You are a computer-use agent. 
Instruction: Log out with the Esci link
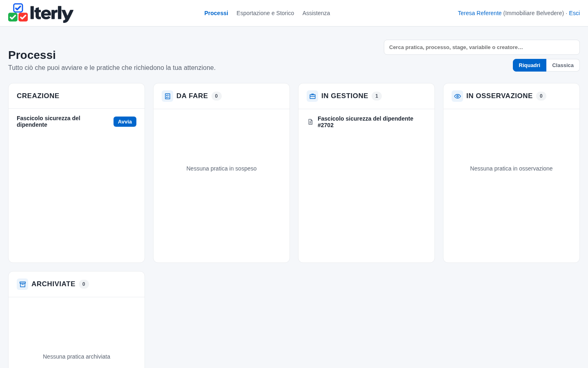[x=574, y=13]
